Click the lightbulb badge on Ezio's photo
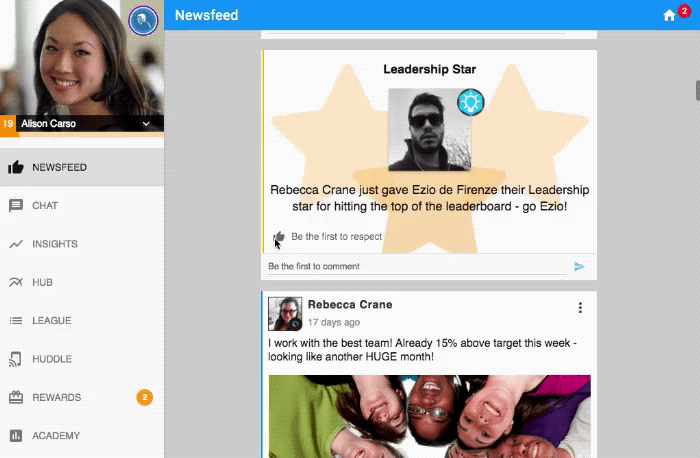The width and height of the screenshot is (700, 458). point(471,102)
